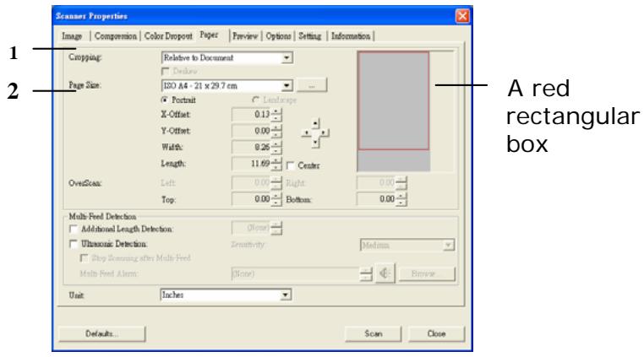Adjust the Y-Offset spinner arrows
The height and width of the screenshot is (357, 644).
coord(276,131)
